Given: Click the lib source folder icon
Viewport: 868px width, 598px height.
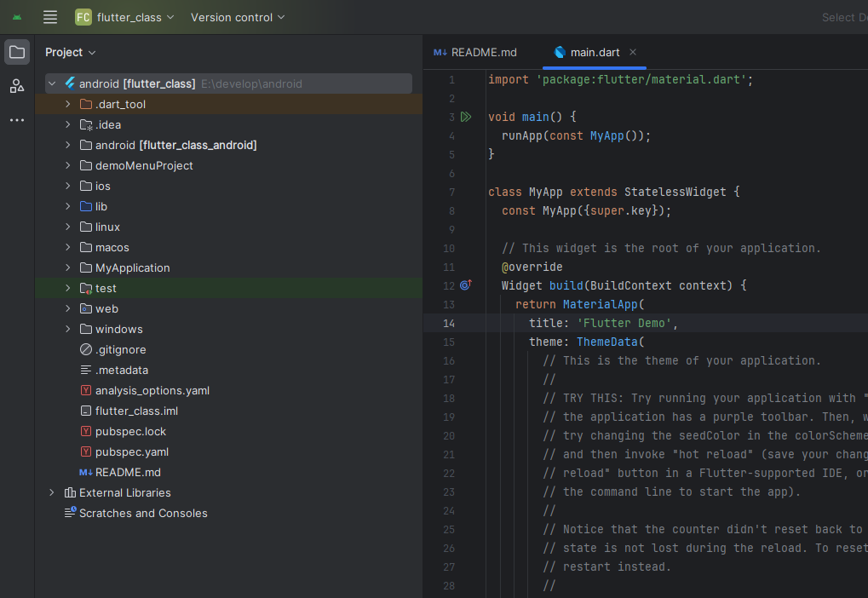Looking at the screenshot, I should coord(86,206).
